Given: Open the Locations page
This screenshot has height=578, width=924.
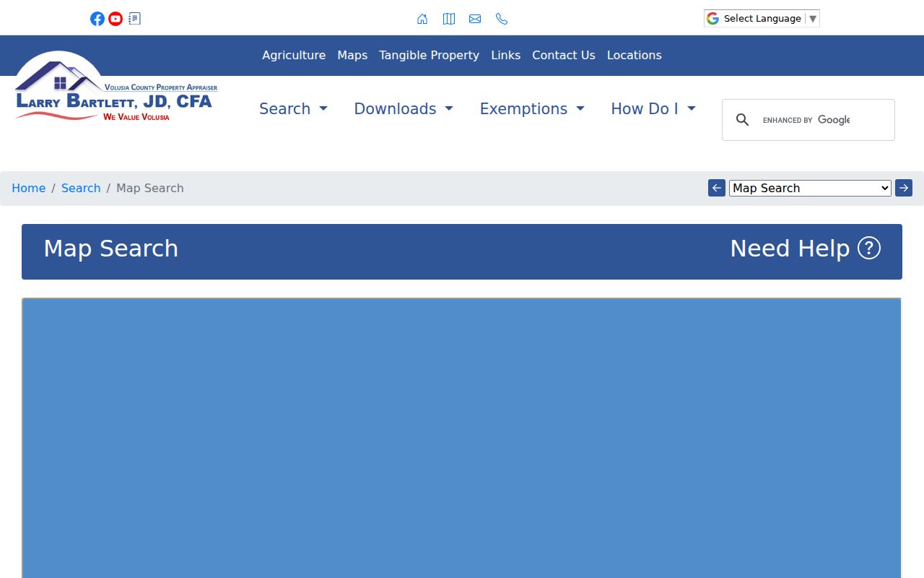Looking at the screenshot, I should (x=634, y=55).
